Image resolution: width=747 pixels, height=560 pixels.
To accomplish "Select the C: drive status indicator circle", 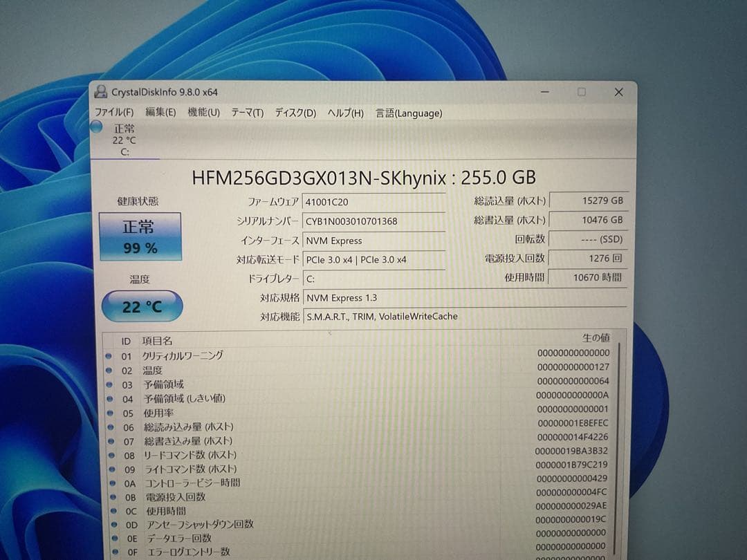I will (x=97, y=127).
